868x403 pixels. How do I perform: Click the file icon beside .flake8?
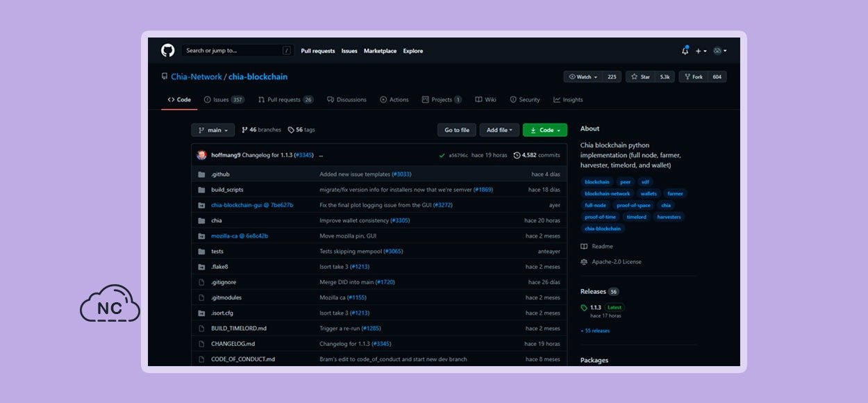pyautogui.click(x=201, y=267)
